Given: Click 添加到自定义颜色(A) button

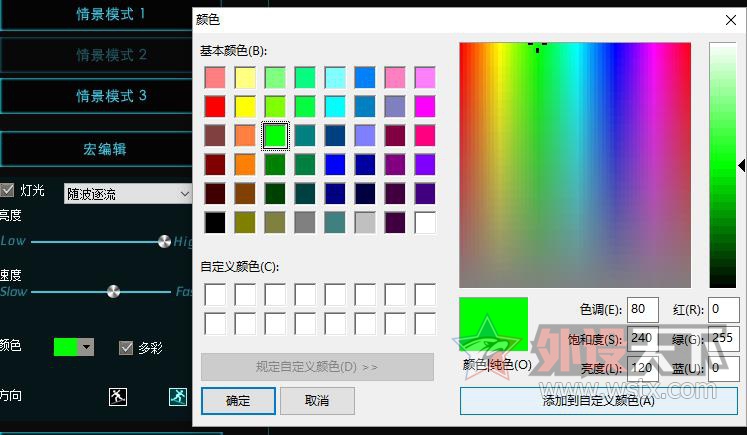Looking at the screenshot, I should point(598,401).
